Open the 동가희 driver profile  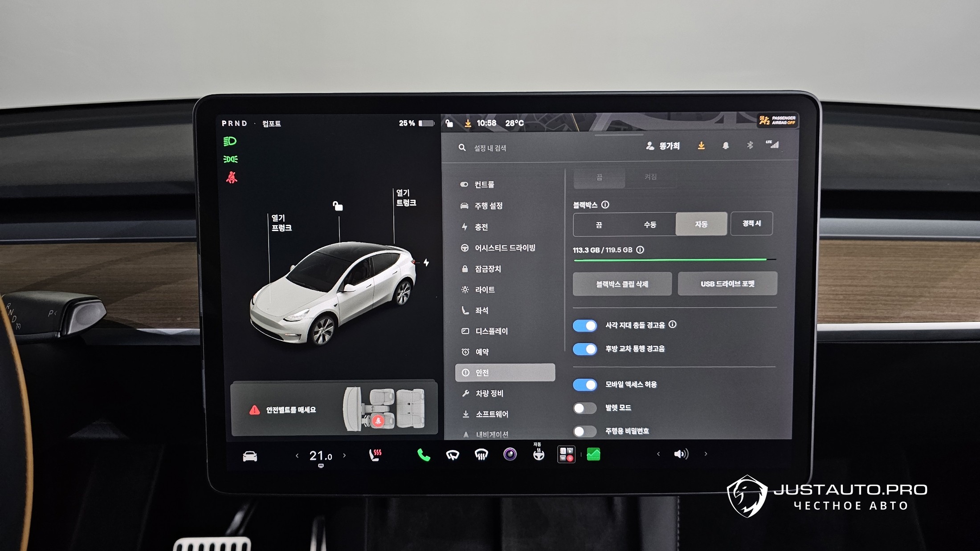(x=663, y=146)
